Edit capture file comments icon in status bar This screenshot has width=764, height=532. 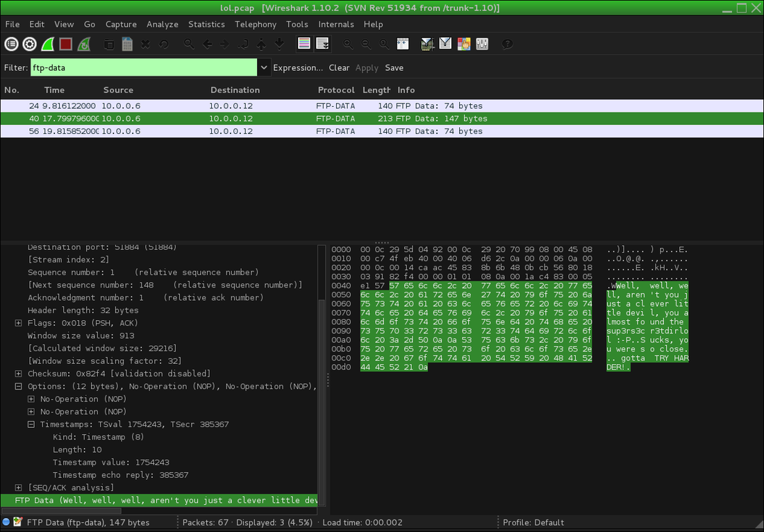[18, 522]
